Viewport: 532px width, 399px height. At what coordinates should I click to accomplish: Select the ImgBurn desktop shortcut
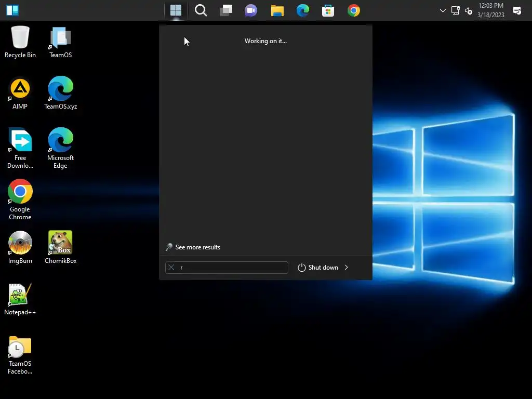pyautogui.click(x=20, y=247)
